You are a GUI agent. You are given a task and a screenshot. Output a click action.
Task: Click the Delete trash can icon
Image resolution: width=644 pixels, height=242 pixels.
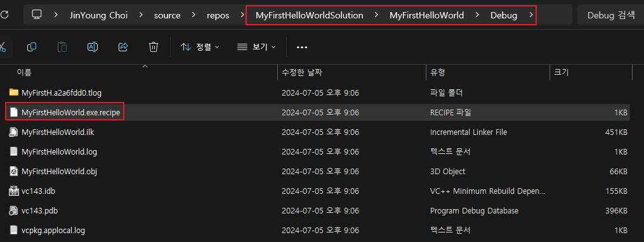pyautogui.click(x=153, y=47)
